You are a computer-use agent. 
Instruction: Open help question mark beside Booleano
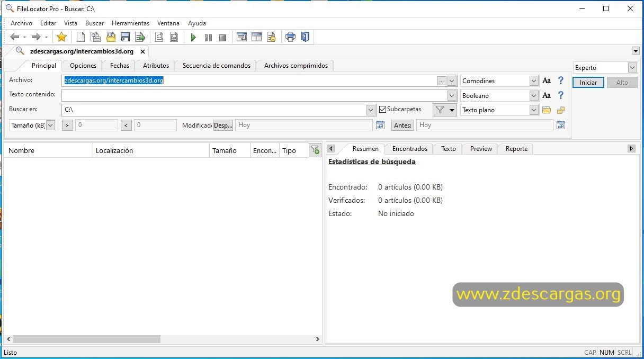(561, 96)
